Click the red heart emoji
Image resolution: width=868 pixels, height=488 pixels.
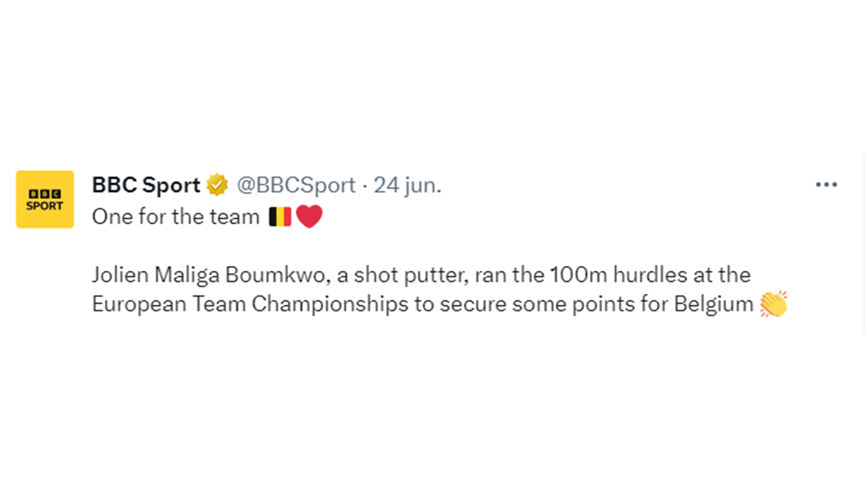(309, 216)
